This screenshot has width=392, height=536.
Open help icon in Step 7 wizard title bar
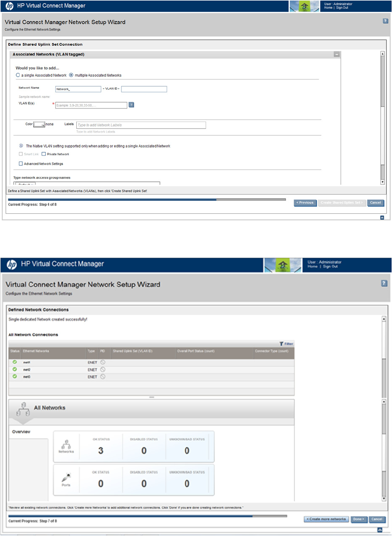(x=384, y=284)
